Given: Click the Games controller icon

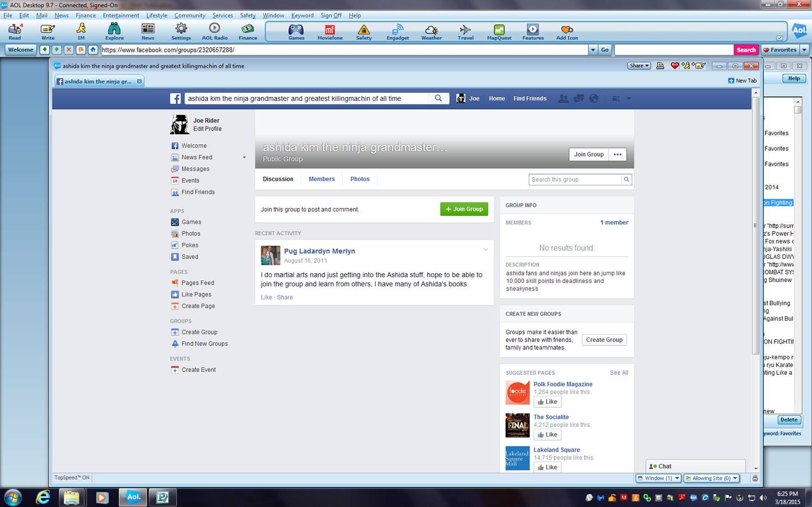Looking at the screenshot, I should [x=296, y=32].
